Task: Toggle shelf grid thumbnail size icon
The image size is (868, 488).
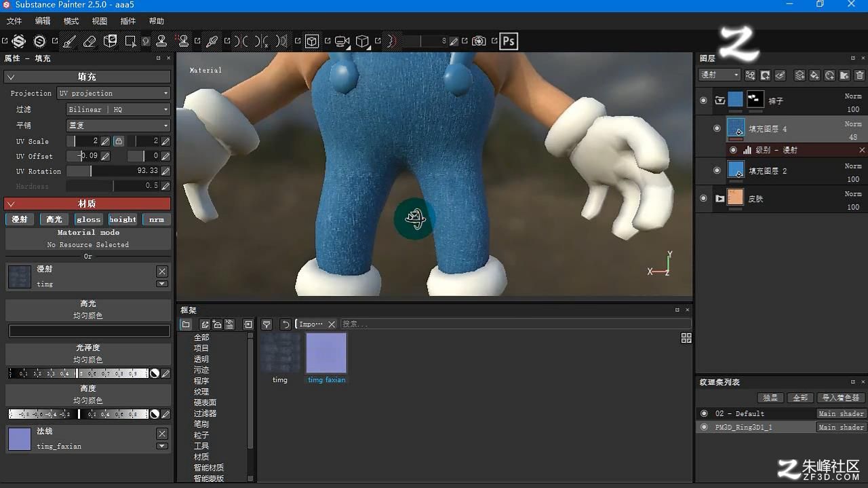Action: [x=686, y=338]
